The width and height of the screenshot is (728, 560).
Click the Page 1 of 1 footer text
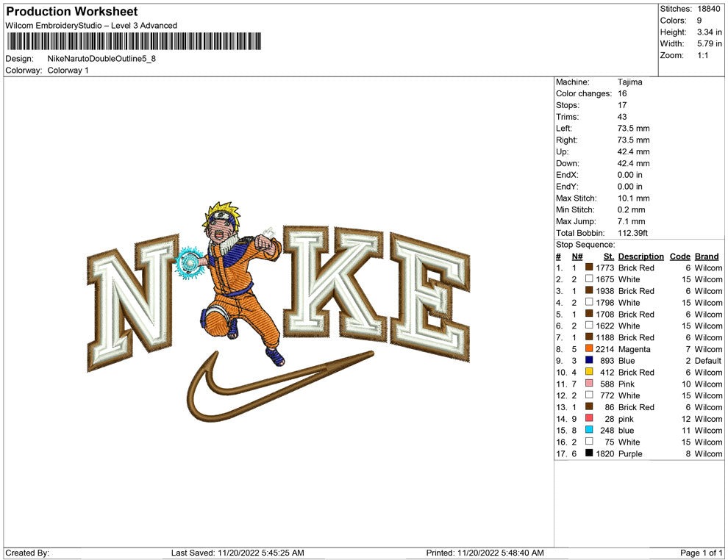click(701, 553)
